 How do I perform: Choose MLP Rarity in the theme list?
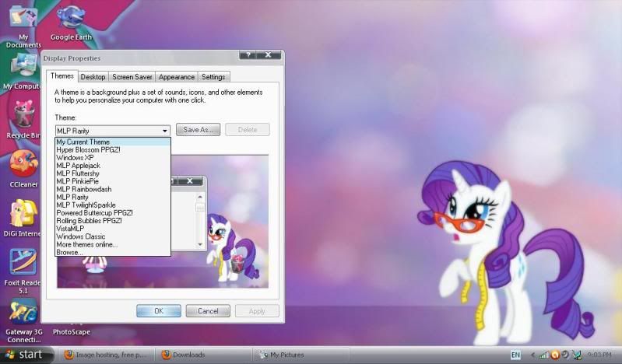tap(113, 197)
